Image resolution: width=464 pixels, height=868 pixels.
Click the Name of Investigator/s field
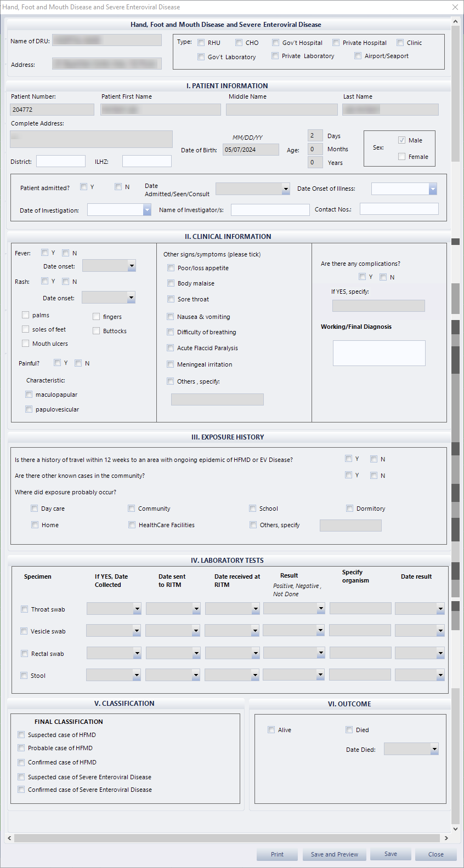[270, 210]
